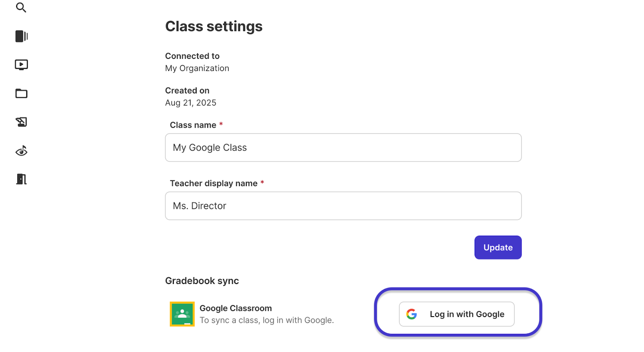Click the Google G logo
The width and height of the screenshot is (644, 352).
click(411, 314)
